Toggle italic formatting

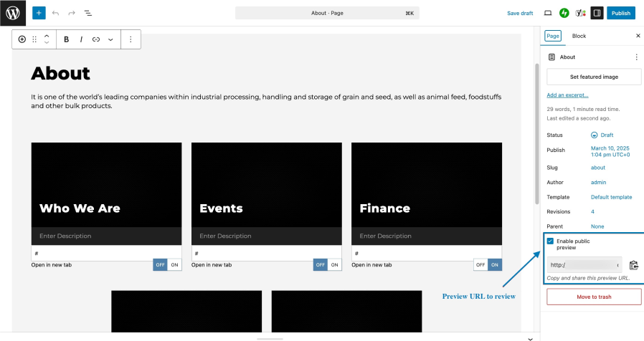[x=81, y=39]
